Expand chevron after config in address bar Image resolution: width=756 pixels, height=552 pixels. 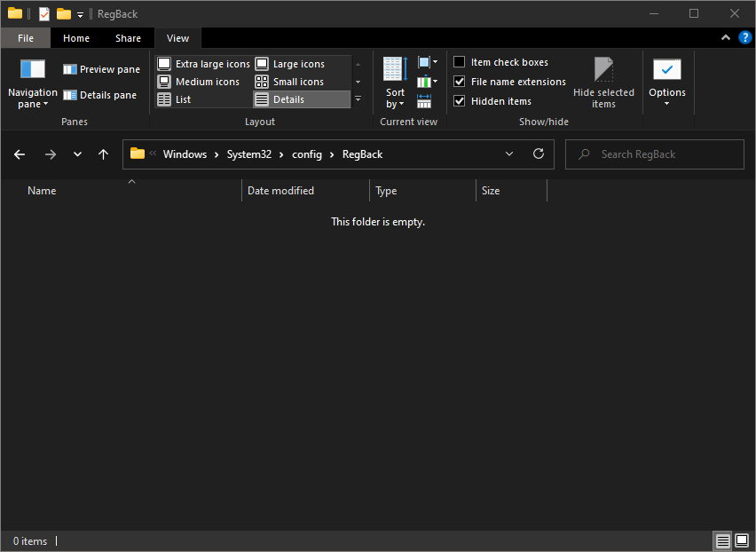pyautogui.click(x=332, y=154)
